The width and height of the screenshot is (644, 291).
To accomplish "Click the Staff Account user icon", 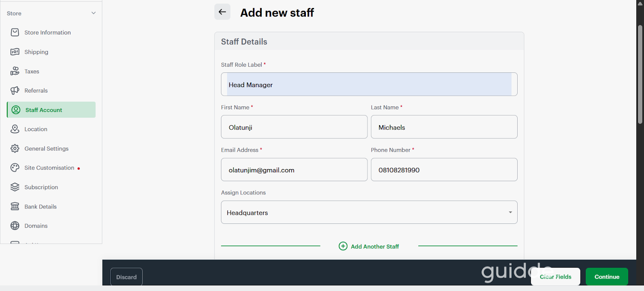I will click(x=16, y=110).
